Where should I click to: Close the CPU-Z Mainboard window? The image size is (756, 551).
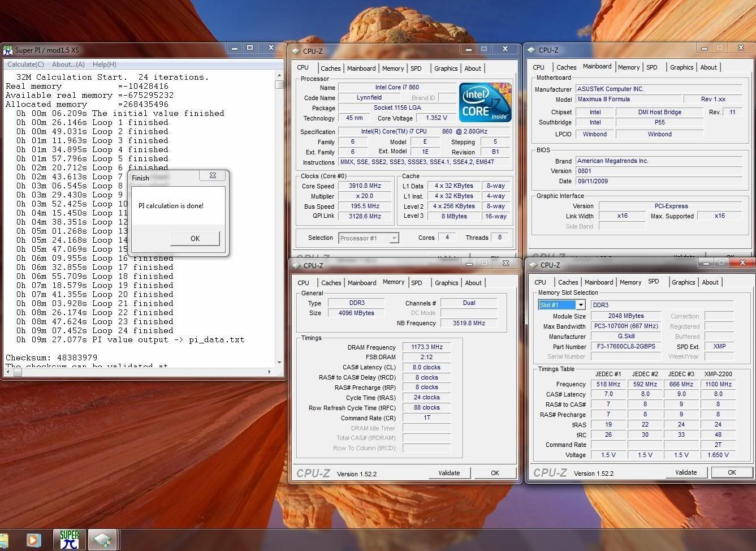click(x=741, y=48)
